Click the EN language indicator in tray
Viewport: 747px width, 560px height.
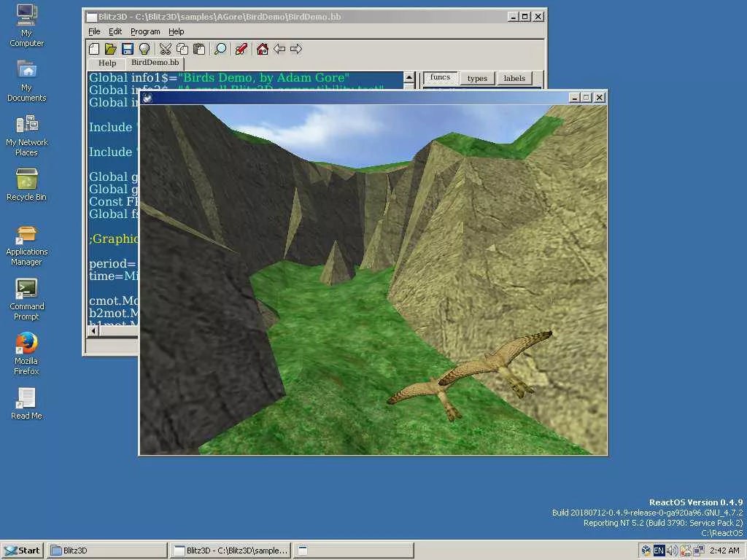click(659, 551)
